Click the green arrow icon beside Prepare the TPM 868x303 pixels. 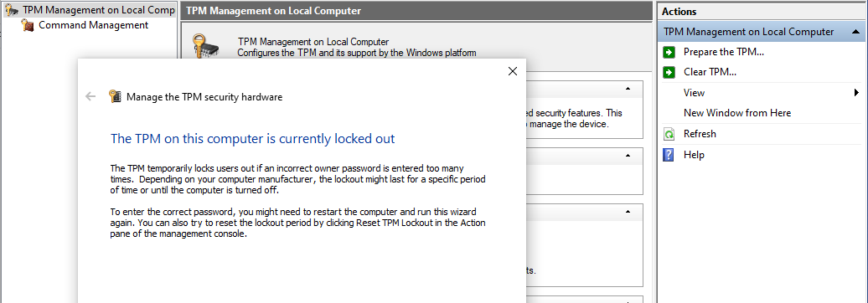tap(669, 52)
